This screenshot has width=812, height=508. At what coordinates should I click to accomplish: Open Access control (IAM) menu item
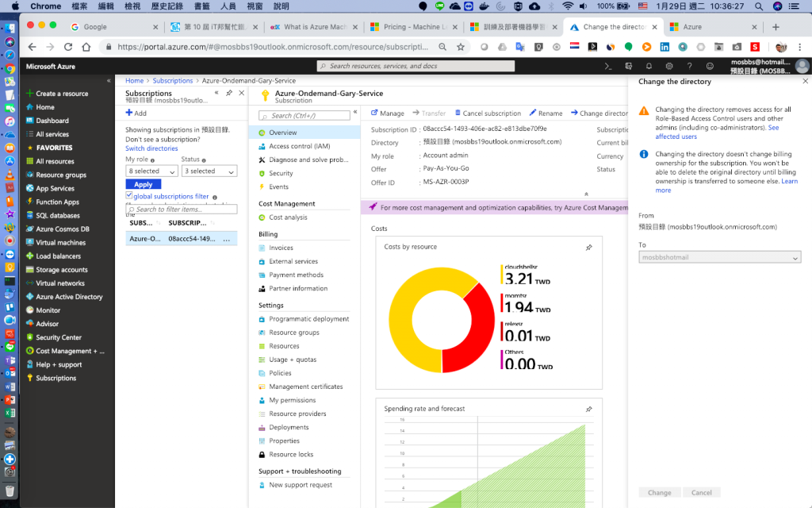[x=299, y=146]
